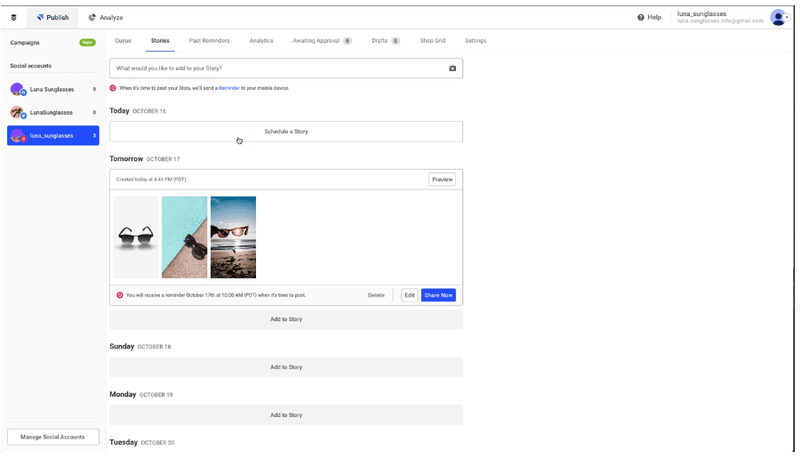Select the LunaSunglasses Facebook account avatar
Screen dimensions: 800x458
pos(17,112)
